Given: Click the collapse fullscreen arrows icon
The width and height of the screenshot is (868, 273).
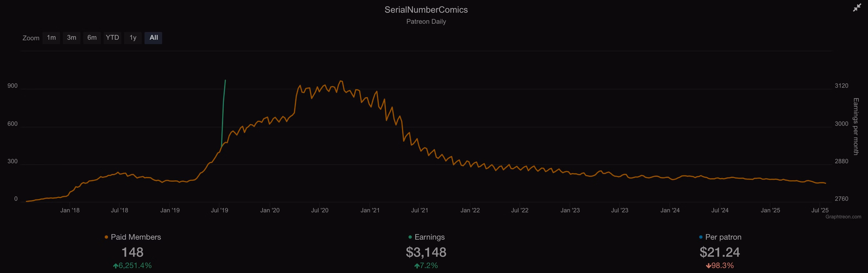Looking at the screenshot, I should [x=856, y=8].
